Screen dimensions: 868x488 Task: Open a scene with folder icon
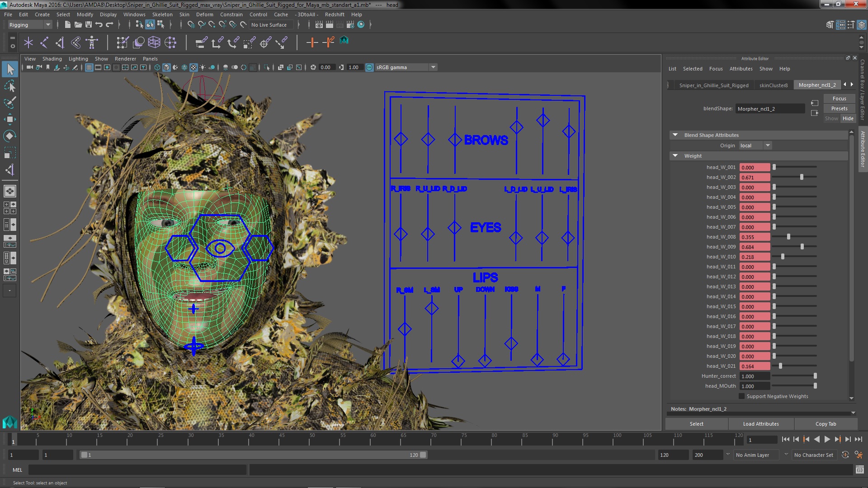tap(78, 25)
